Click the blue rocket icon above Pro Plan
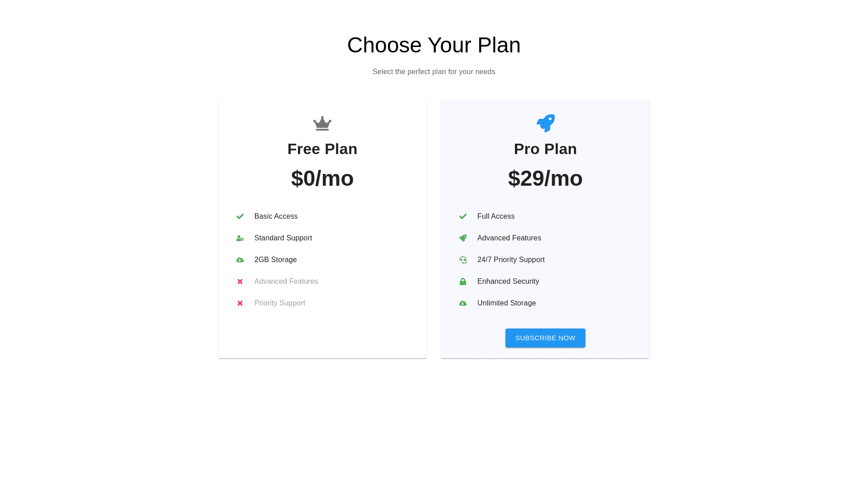 [x=545, y=123]
